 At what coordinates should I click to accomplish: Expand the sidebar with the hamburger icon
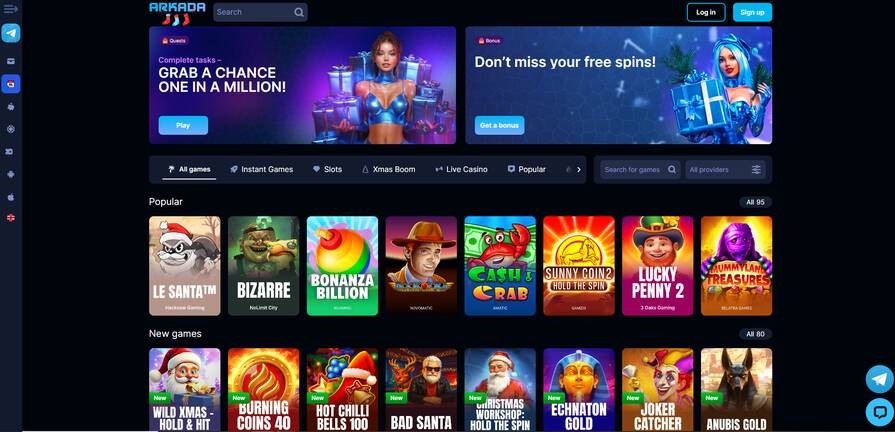[10, 10]
